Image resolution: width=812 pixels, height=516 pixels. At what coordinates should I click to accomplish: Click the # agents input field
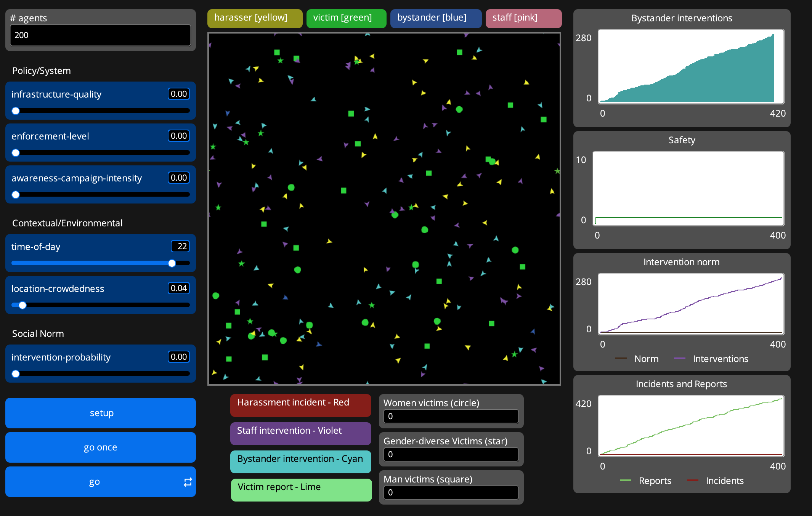coord(100,35)
